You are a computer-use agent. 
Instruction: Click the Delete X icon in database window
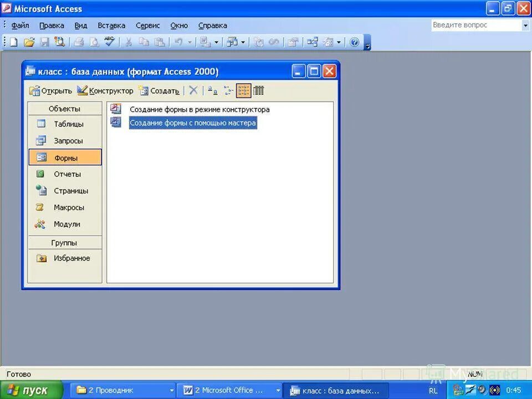click(x=193, y=90)
